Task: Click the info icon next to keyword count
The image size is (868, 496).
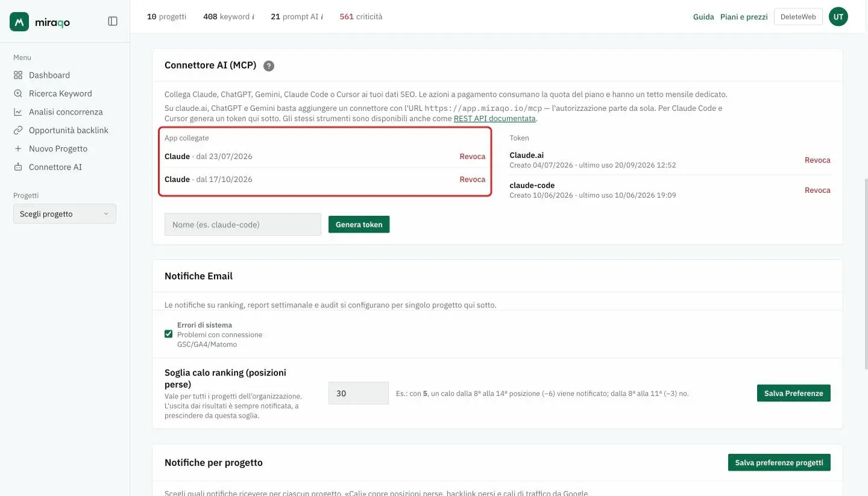Action: 253,17
